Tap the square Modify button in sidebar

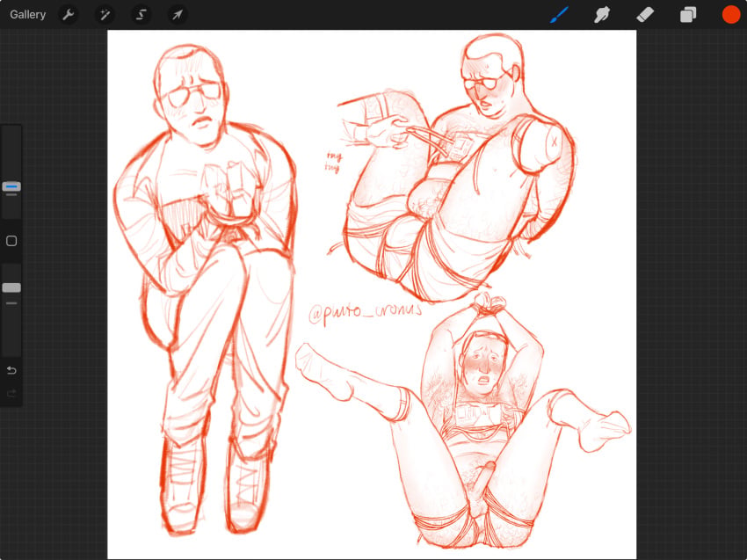[x=11, y=241]
